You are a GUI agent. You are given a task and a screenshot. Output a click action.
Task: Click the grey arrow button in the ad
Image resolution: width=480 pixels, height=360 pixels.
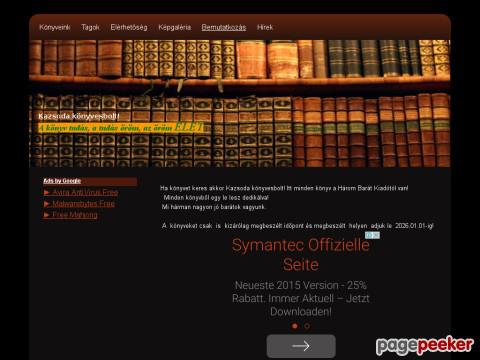pos(301,346)
